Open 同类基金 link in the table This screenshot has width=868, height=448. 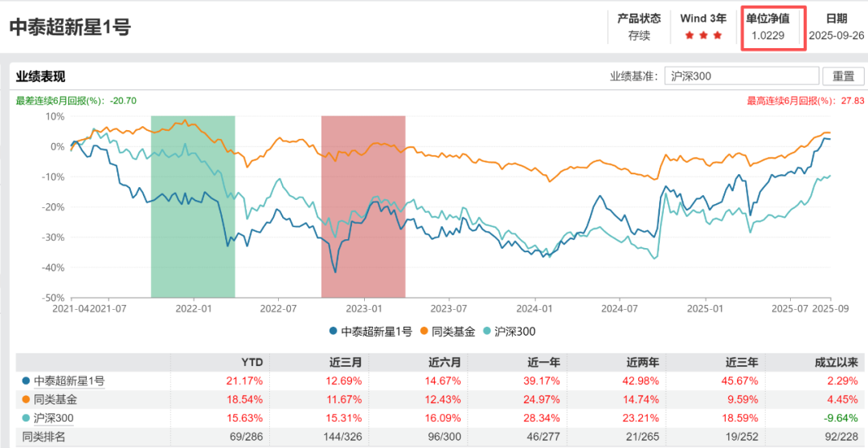pos(56,399)
